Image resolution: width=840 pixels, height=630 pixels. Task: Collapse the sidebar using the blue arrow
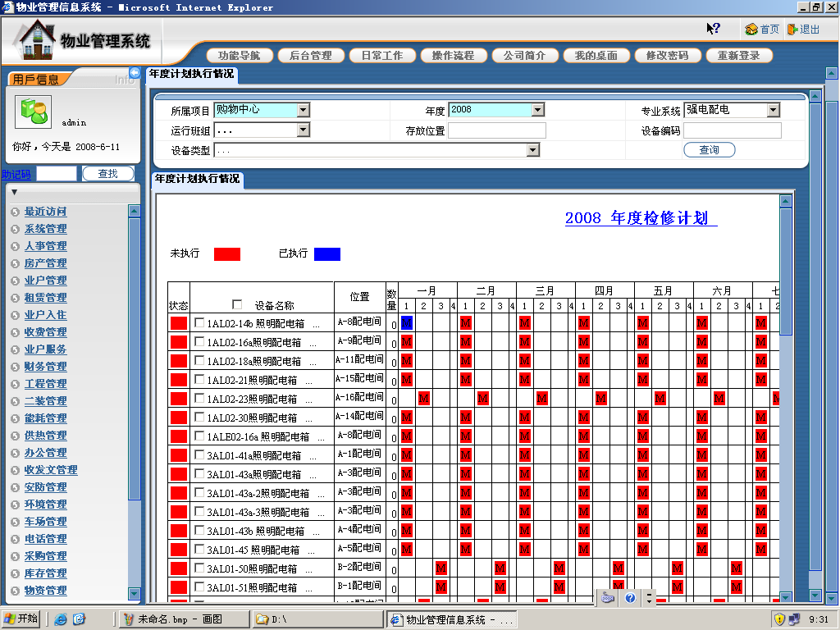[x=135, y=73]
